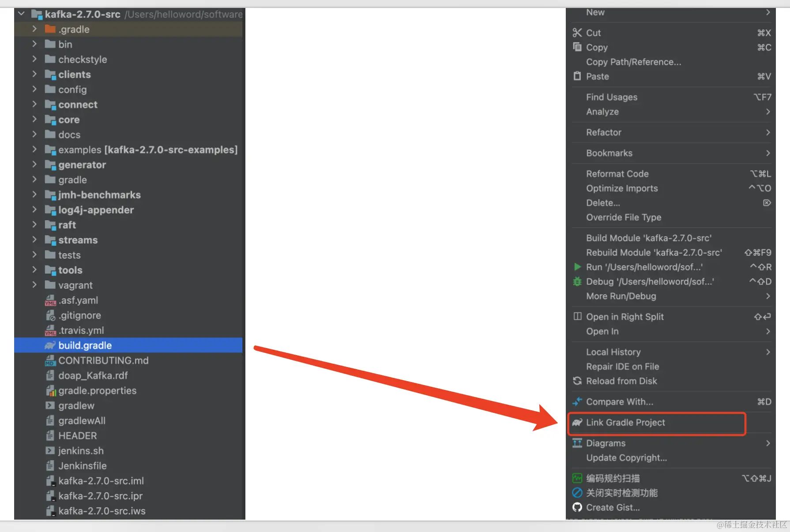Select Find Usages menu entry
This screenshot has height=532, width=790.
(x=671, y=97)
